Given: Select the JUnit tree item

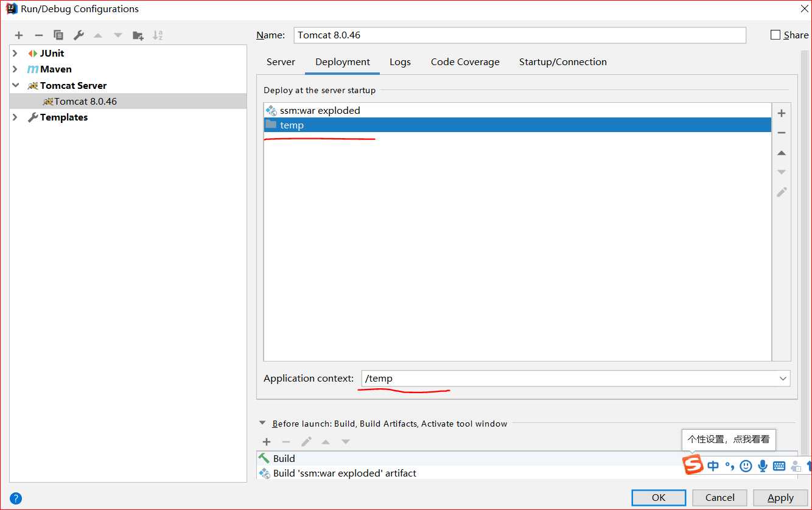Looking at the screenshot, I should coord(52,54).
